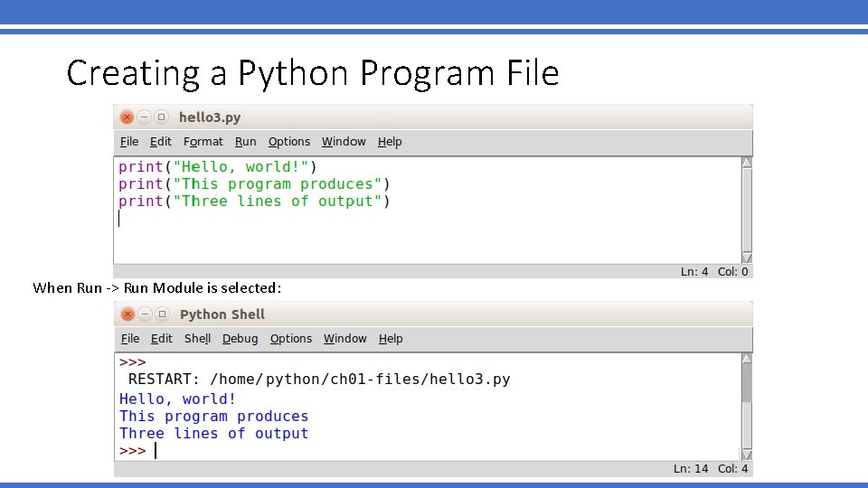Click the slide title 'Creating a Python Program File'
The width and height of the screenshot is (868, 488).
click(x=313, y=73)
